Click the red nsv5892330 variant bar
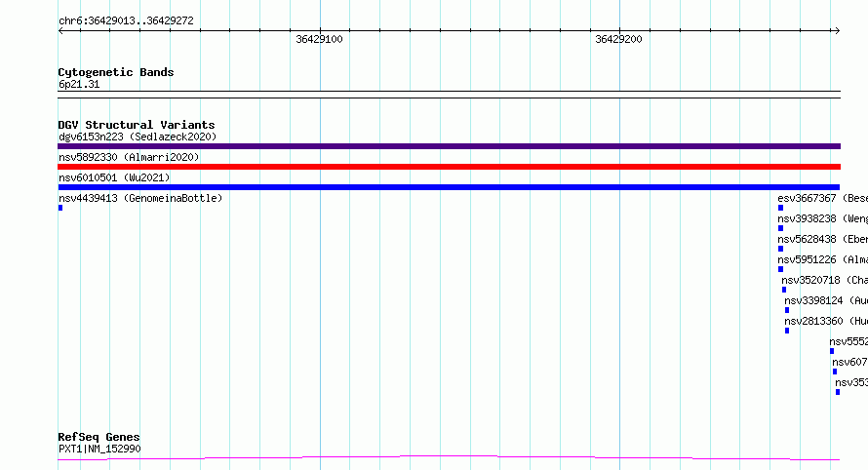This screenshot has width=868, height=470. [x=449, y=167]
